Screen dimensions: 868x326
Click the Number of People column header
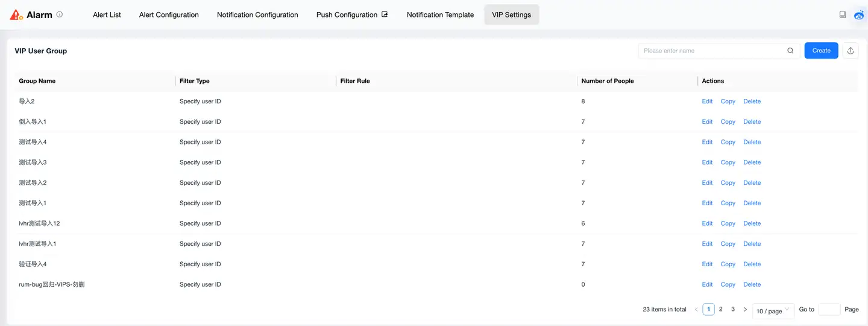pyautogui.click(x=608, y=81)
